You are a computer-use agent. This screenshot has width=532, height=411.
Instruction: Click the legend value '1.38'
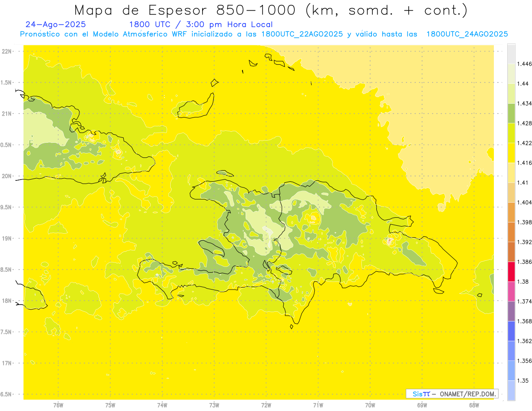(523, 282)
